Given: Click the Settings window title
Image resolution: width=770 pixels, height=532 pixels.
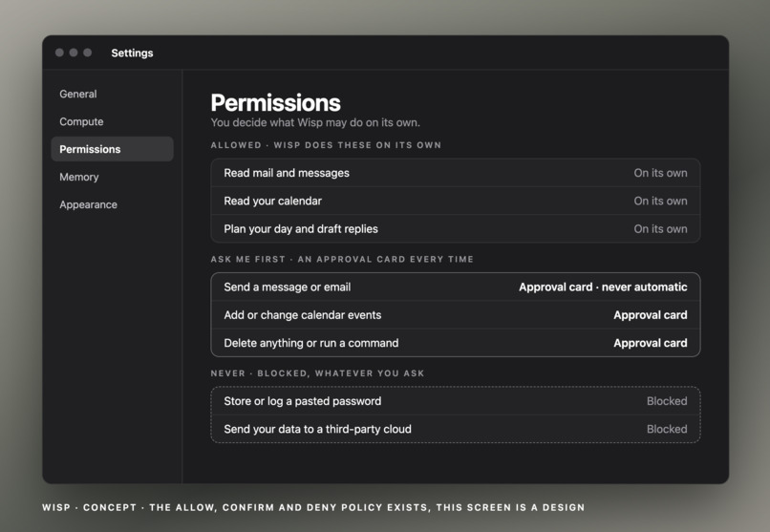Looking at the screenshot, I should click(x=132, y=53).
